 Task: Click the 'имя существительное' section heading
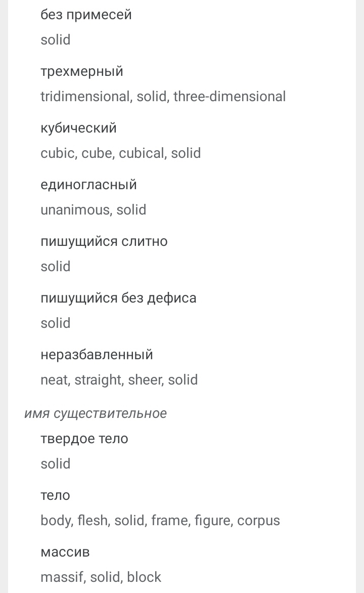pos(96,413)
